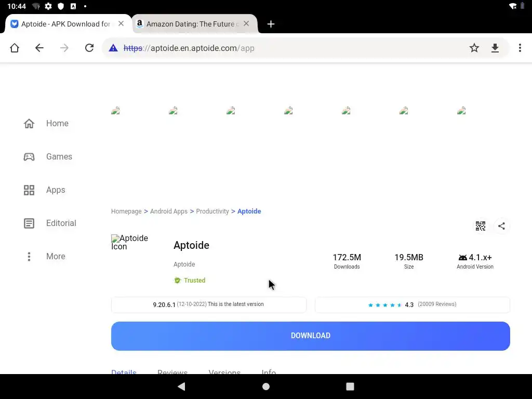Tap the shield icon in status bar
532x399 pixels.
tap(61, 6)
